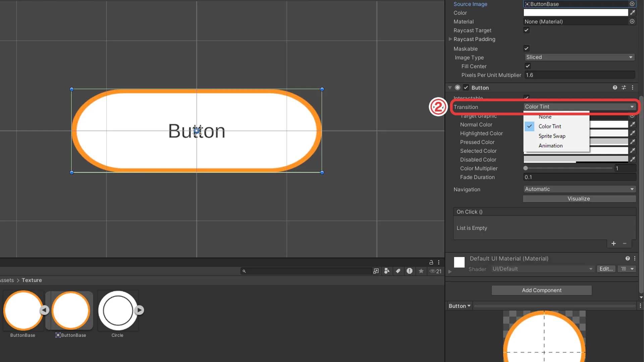This screenshot has height=362, width=644.
Task: Click Transition dropdown showing Color Tint
Action: pyautogui.click(x=580, y=107)
